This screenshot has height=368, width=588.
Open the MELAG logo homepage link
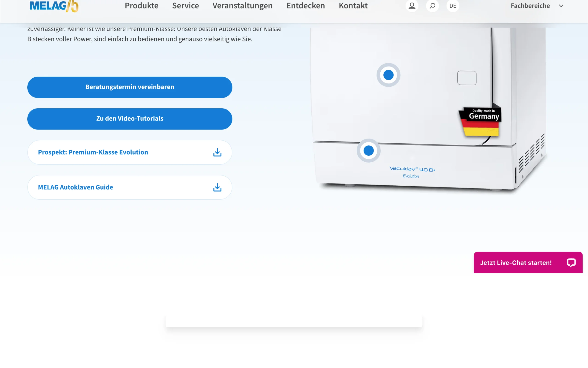[x=54, y=6]
